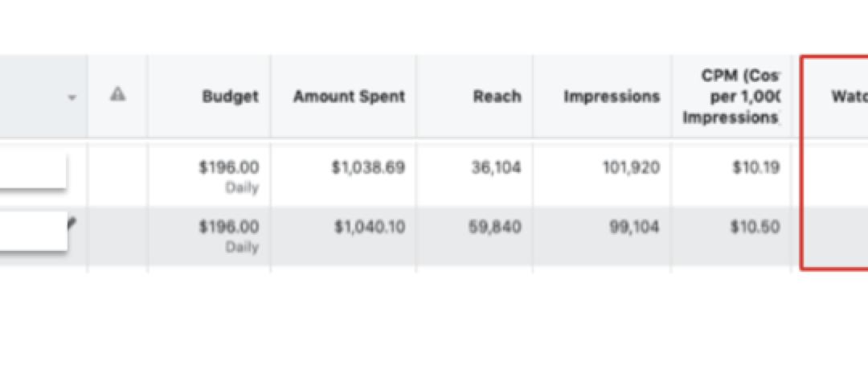Select the 101,920 impressions cell
The image size is (868, 378).
click(x=631, y=167)
